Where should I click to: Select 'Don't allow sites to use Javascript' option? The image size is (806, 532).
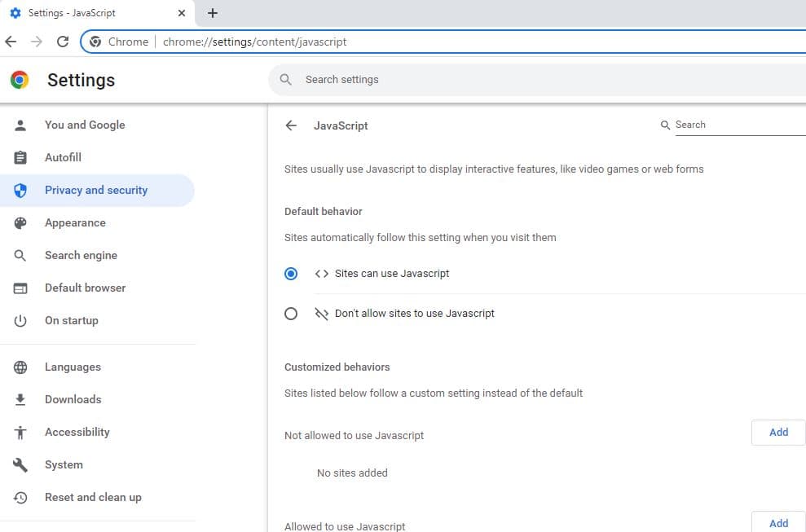click(x=291, y=314)
